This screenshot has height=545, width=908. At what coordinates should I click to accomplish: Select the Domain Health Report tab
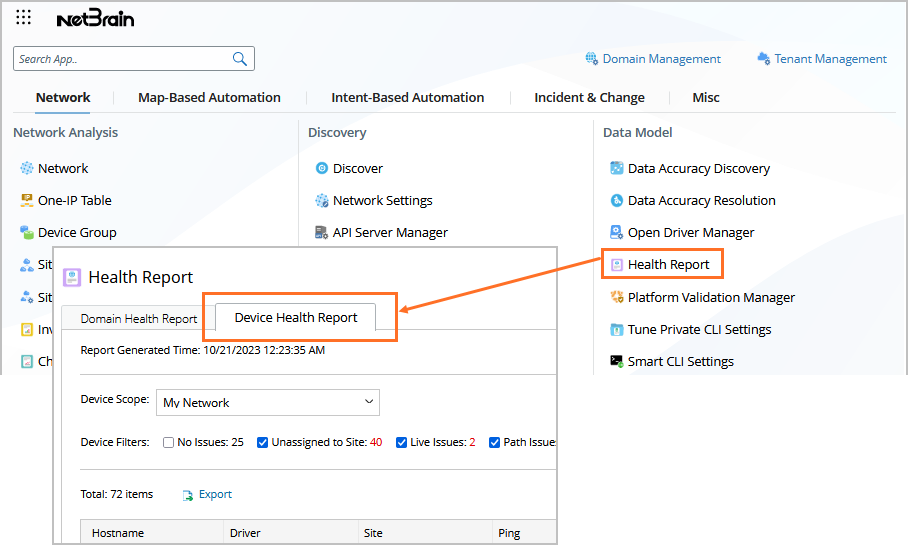(139, 319)
